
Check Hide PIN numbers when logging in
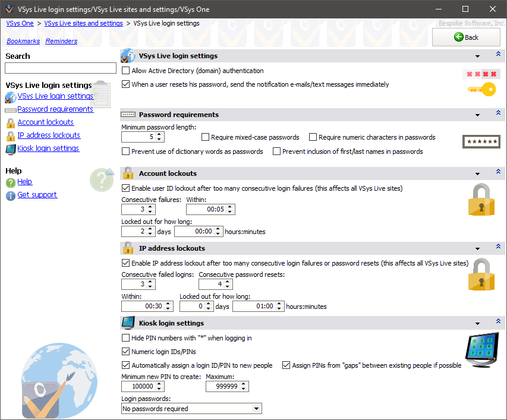coord(125,338)
